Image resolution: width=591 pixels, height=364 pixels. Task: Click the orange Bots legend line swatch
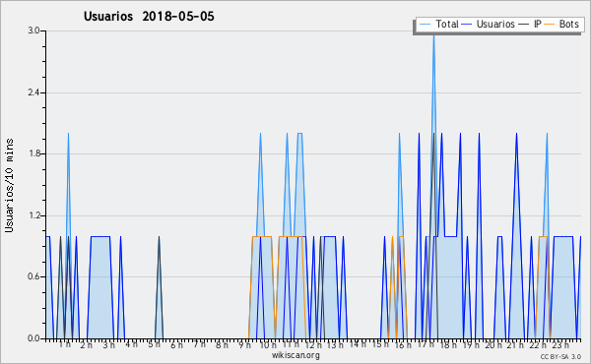coord(550,25)
